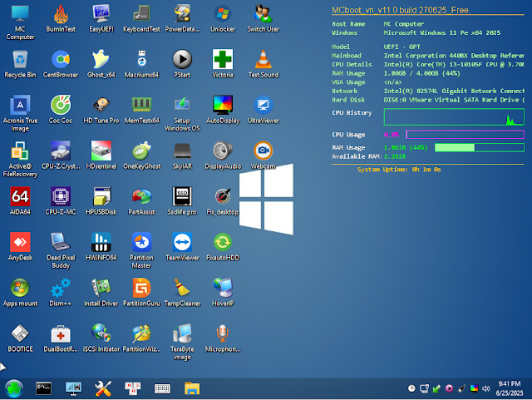Launch the AIDA64 icon
The image size is (532, 400).
click(x=20, y=200)
